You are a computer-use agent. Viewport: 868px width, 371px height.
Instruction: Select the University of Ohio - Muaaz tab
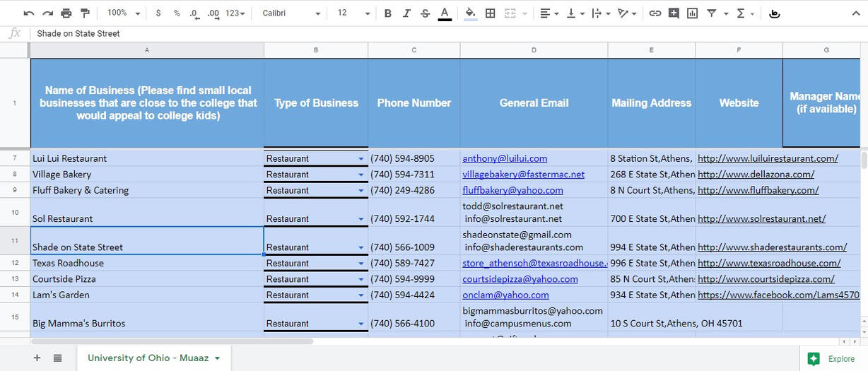(148, 358)
